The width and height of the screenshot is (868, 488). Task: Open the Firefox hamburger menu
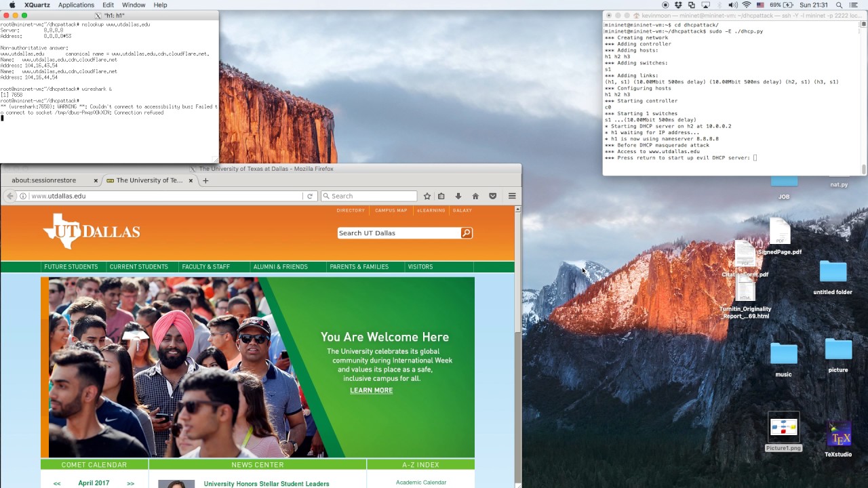(512, 196)
